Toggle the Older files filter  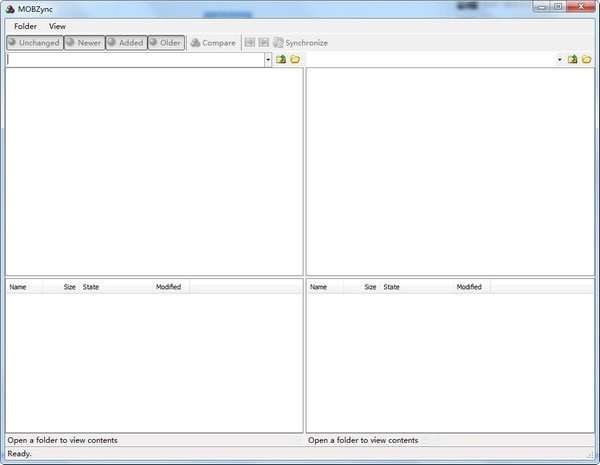(166, 43)
